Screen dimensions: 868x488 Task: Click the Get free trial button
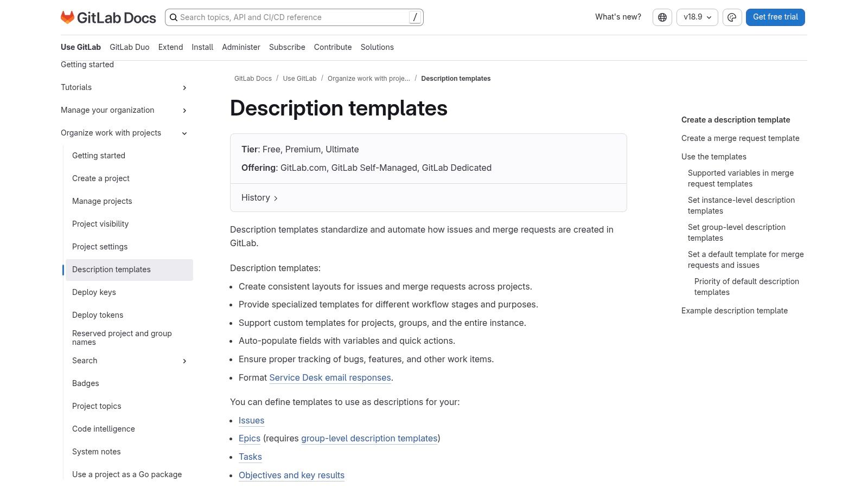[x=775, y=17]
